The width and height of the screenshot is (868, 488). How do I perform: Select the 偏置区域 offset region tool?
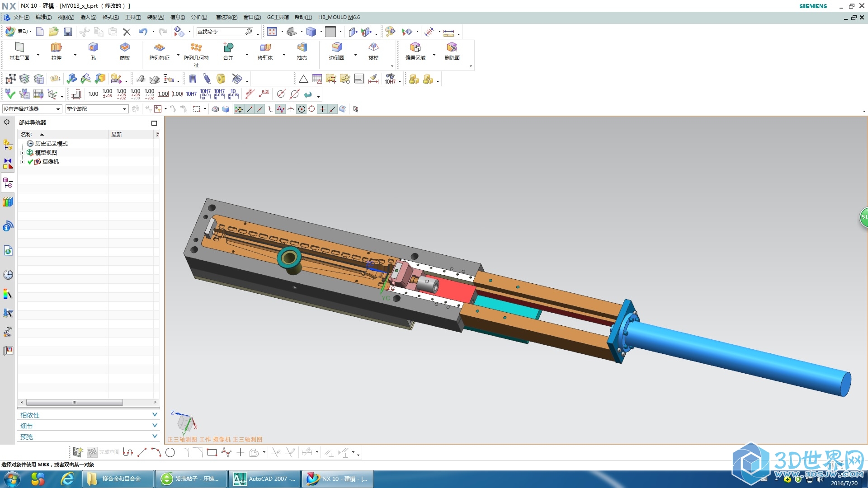pos(415,52)
